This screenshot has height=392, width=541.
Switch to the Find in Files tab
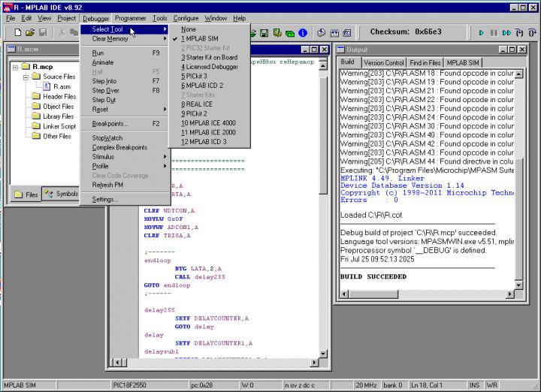click(425, 62)
